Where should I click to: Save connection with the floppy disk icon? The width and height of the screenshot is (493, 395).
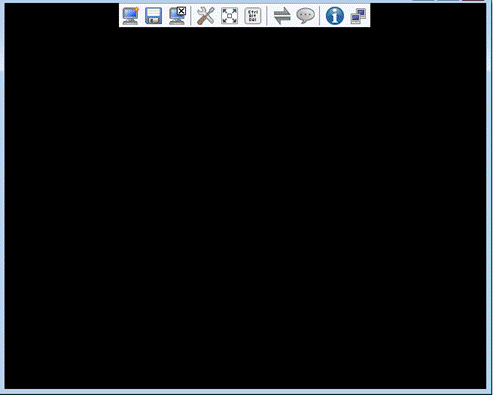click(154, 16)
